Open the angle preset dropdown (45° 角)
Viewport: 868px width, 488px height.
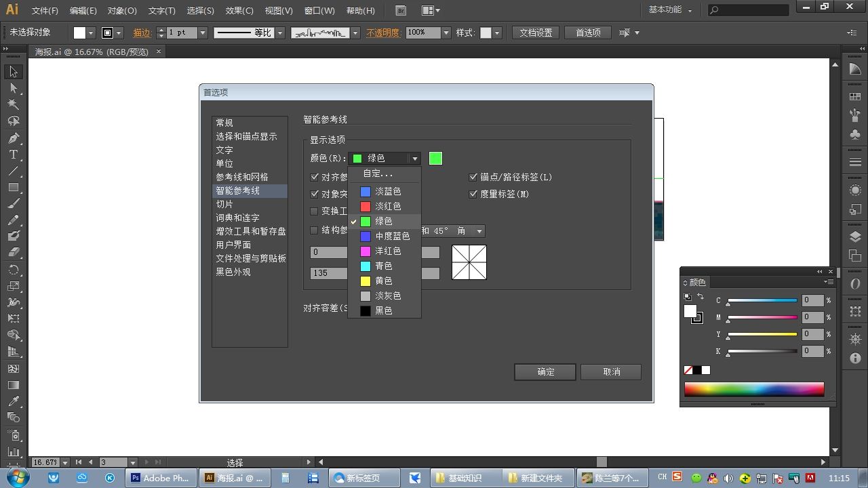click(479, 231)
